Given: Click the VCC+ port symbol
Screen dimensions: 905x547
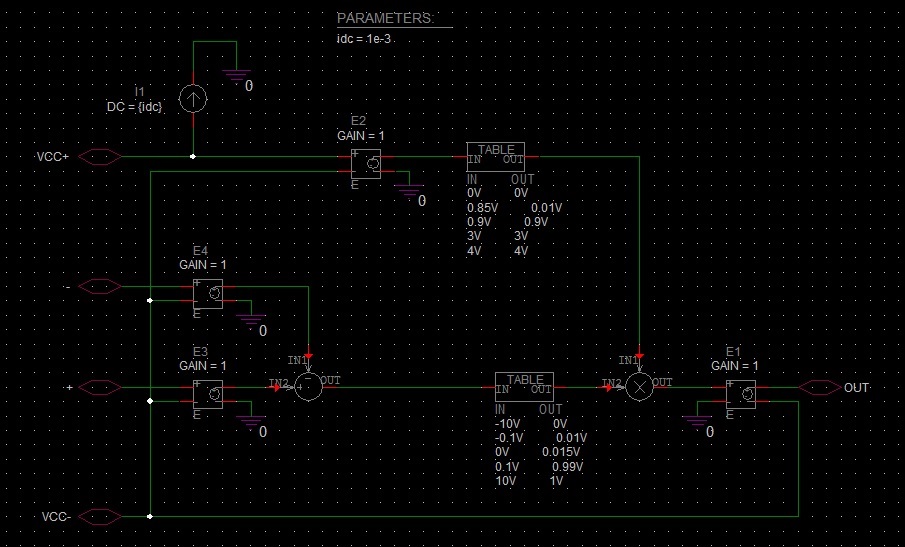Looking at the screenshot, I should point(99,156).
